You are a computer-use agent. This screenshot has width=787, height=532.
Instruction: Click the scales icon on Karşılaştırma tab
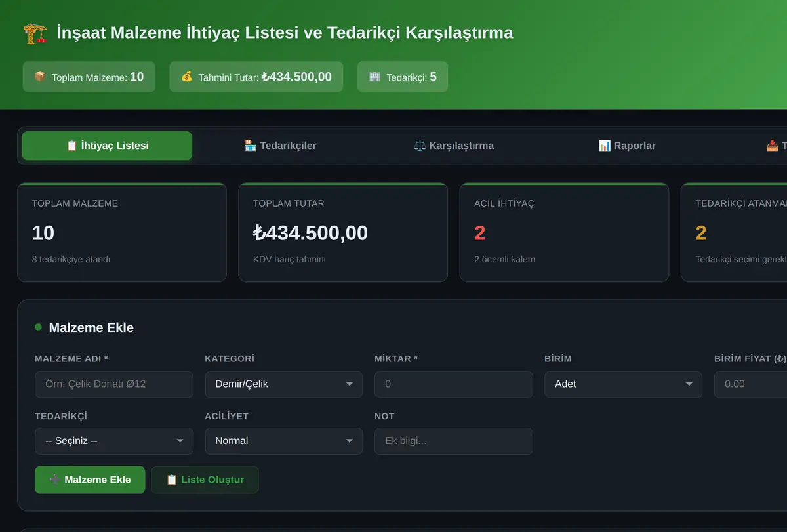point(420,146)
